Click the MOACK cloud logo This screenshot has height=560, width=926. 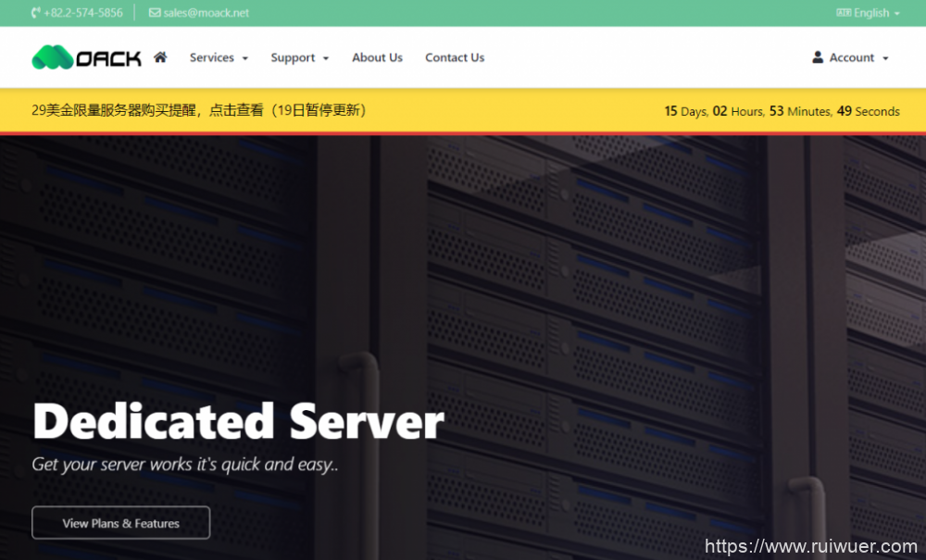[x=86, y=57]
